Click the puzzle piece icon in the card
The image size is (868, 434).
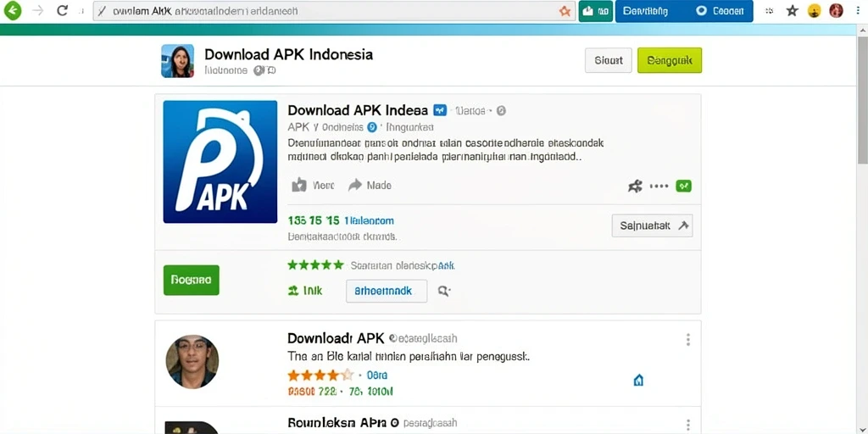click(635, 186)
